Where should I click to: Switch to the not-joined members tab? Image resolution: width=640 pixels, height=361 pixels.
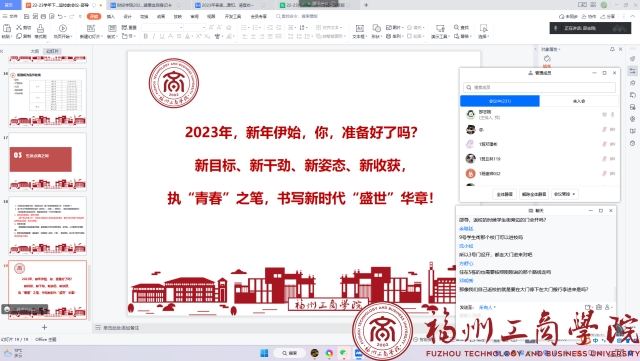[579, 101]
